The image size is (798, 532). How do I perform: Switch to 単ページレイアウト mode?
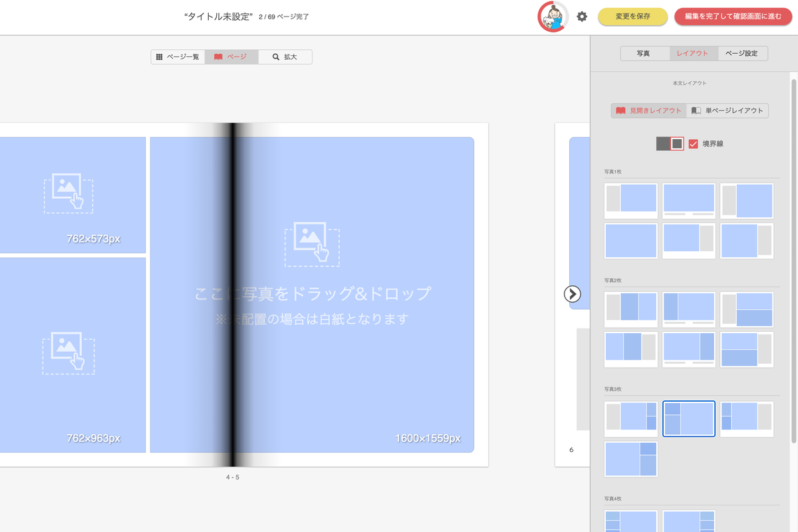click(x=728, y=110)
